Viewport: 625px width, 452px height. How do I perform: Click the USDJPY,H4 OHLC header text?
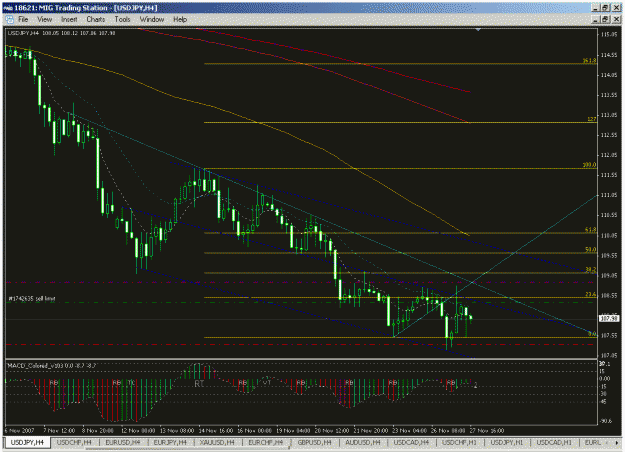(61, 33)
